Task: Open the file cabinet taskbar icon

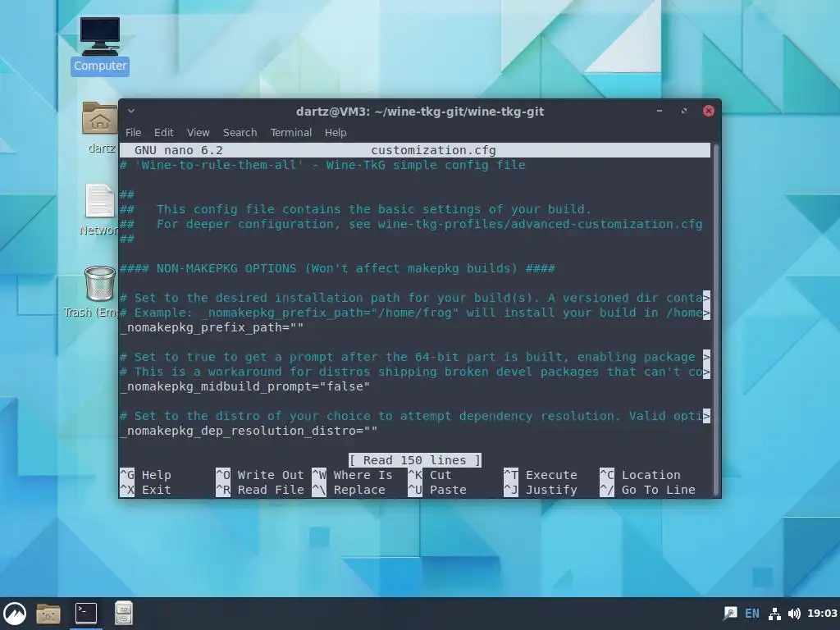Action: [x=124, y=614]
